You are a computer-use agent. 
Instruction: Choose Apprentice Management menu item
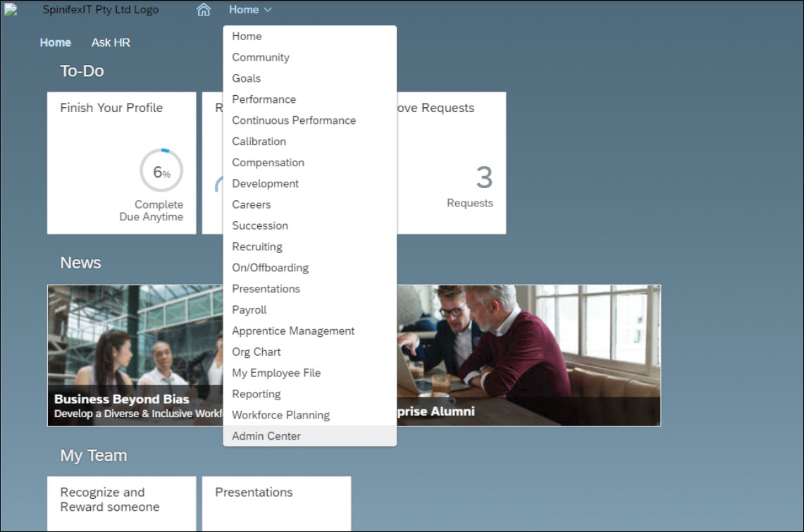pyautogui.click(x=293, y=331)
